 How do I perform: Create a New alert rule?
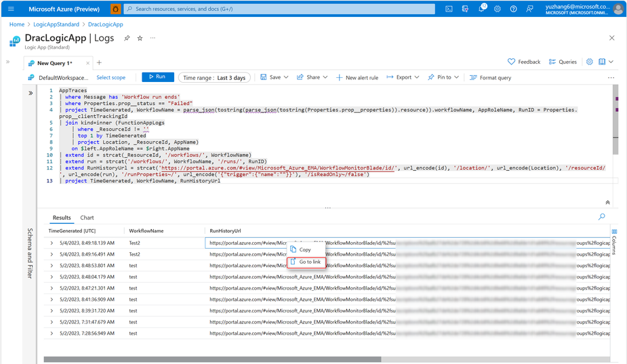click(x=357, y=77)
